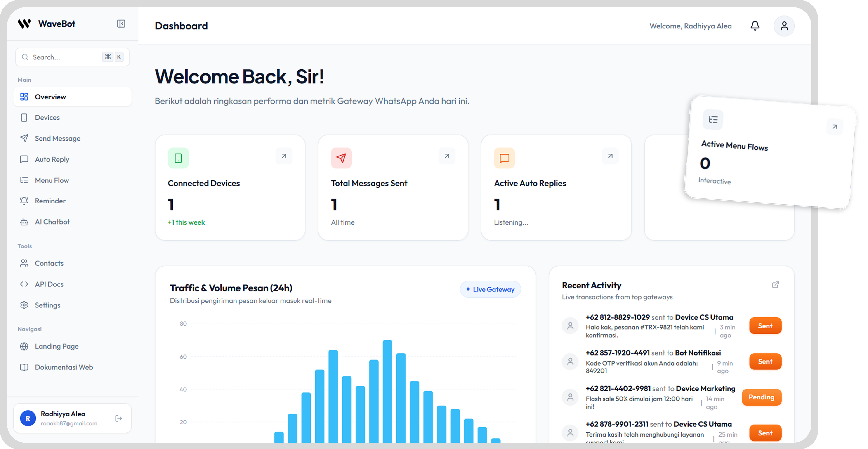
Task: Open Reminder in the sidebar
Action: pos(72,201)
